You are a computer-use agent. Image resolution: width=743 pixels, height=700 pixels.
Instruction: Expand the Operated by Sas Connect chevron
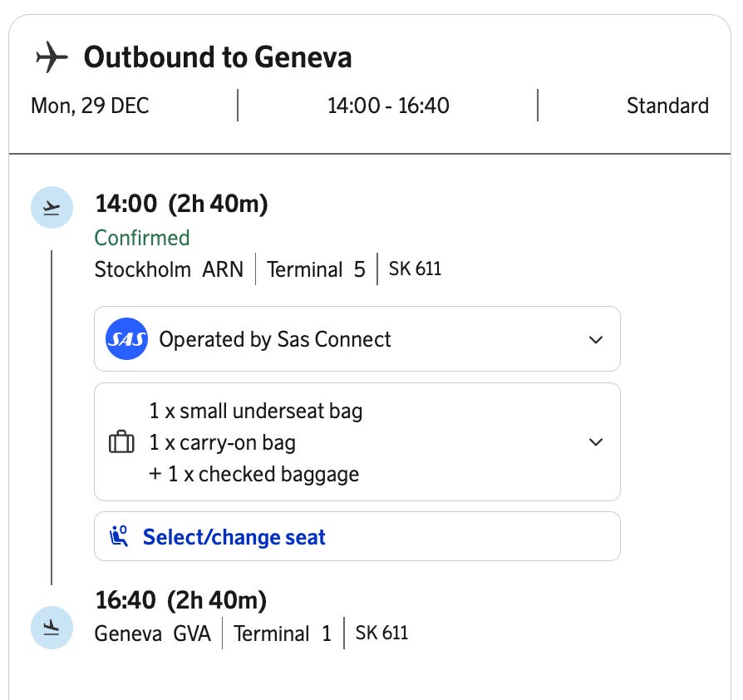click(595, 339)
